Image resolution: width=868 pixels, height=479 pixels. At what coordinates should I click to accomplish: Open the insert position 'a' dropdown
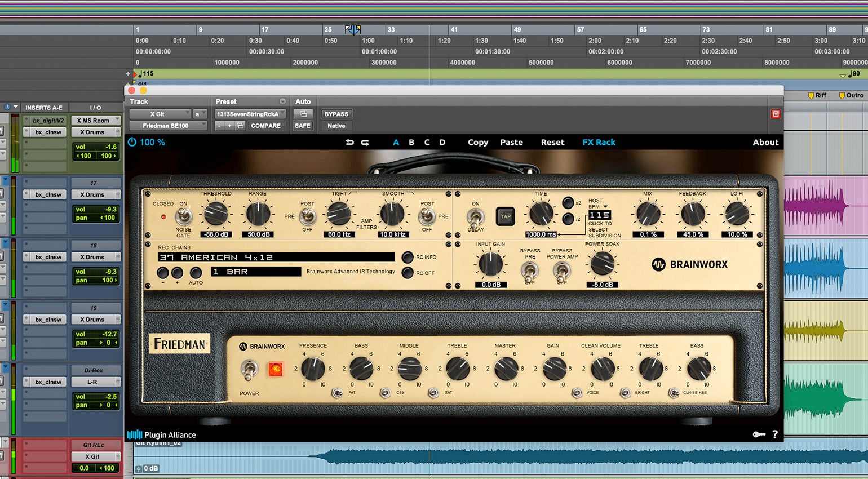(x=200, y=114)
